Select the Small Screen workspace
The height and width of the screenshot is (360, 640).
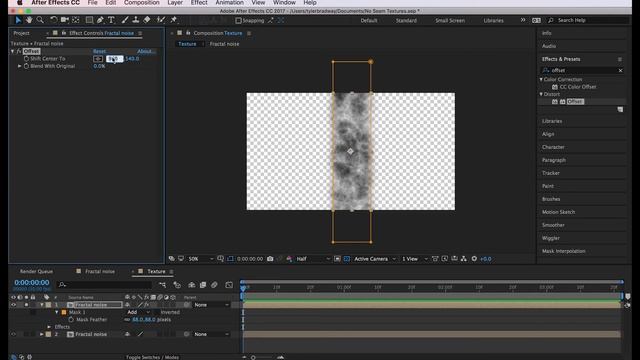click(450, 20)
